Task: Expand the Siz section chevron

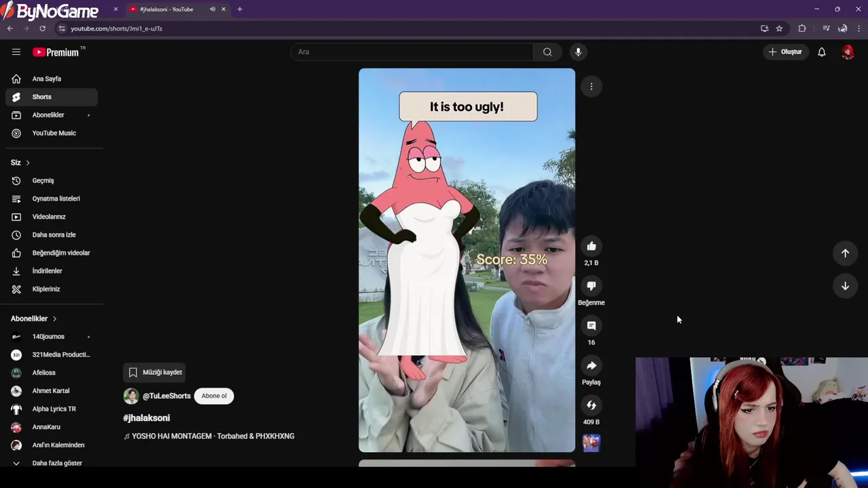Action: click(28, 163)
